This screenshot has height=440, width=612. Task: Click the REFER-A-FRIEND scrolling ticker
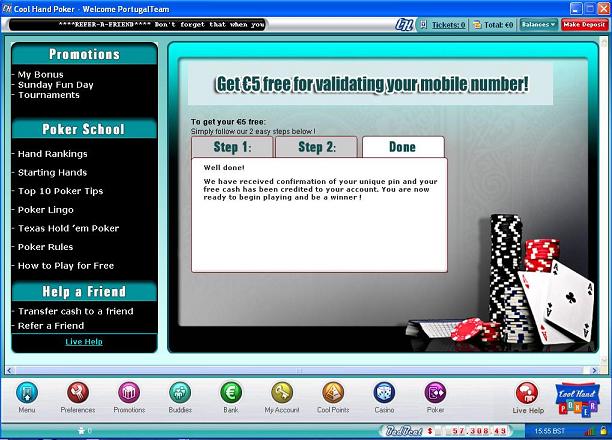point(137,25)
